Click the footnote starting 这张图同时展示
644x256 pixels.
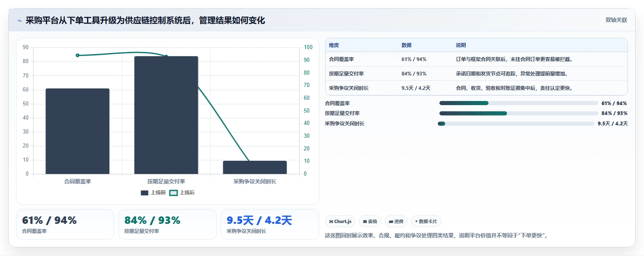click(x=436, y=236)
